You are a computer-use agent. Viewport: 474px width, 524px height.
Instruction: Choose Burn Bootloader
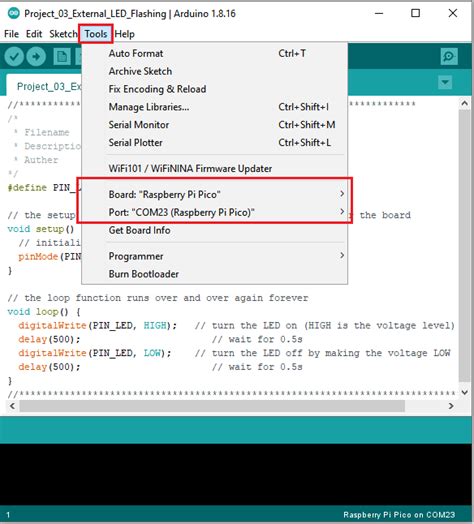coord(215,274)
